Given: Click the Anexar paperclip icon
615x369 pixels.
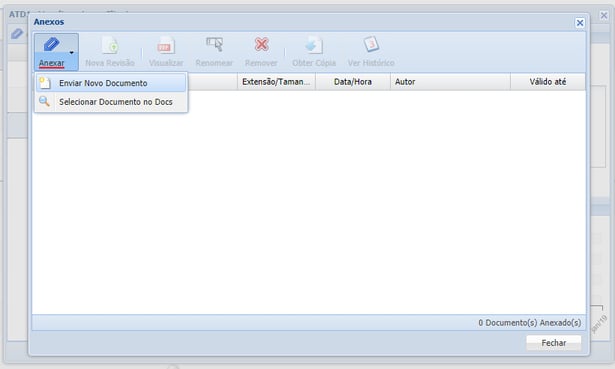Looking at the screenshot, I should [x=51, y=44].
